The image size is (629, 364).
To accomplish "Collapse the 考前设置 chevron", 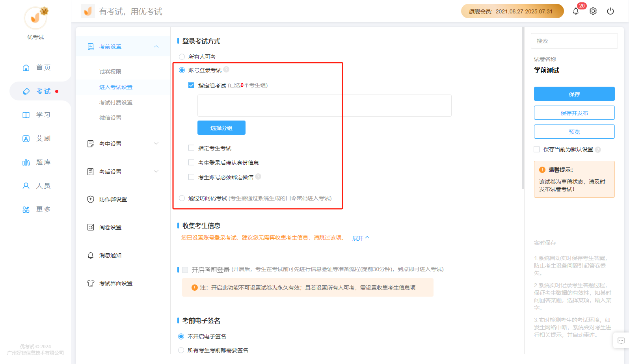I will (156, 46).
